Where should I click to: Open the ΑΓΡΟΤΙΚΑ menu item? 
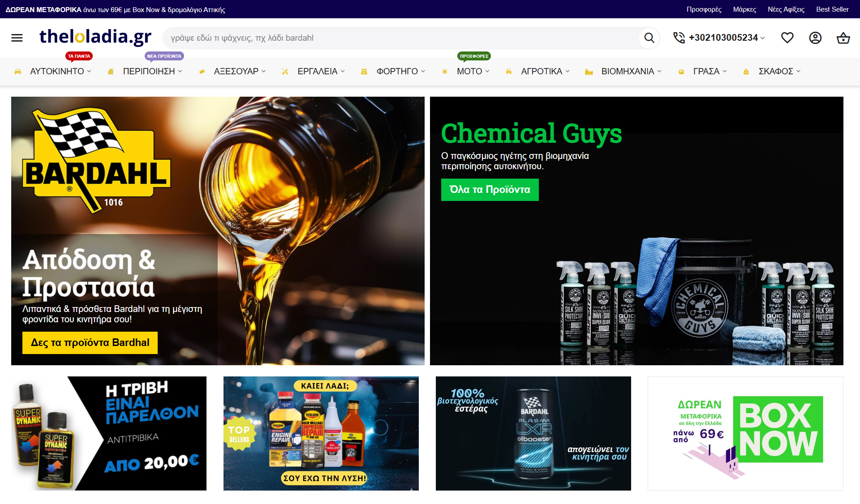click(x=542, y=72)
